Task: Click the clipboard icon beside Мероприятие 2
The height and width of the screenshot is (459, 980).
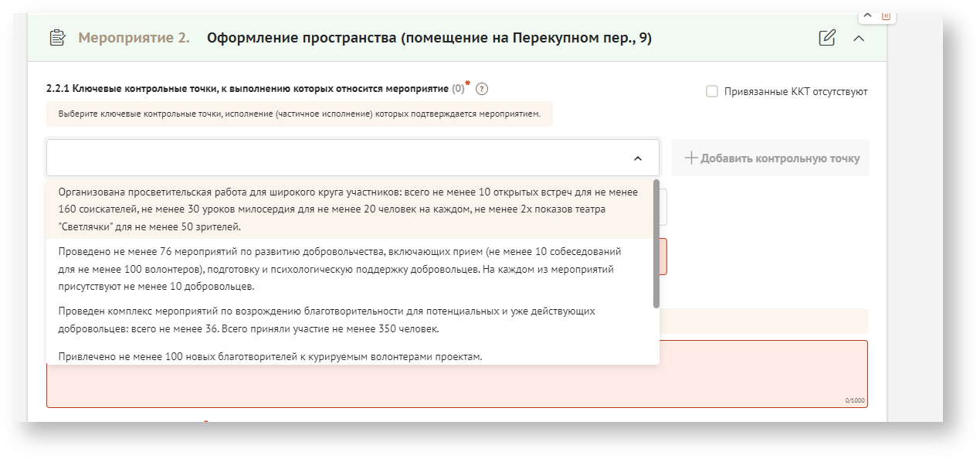Action: pyautogui.click(x=57, y=38)
